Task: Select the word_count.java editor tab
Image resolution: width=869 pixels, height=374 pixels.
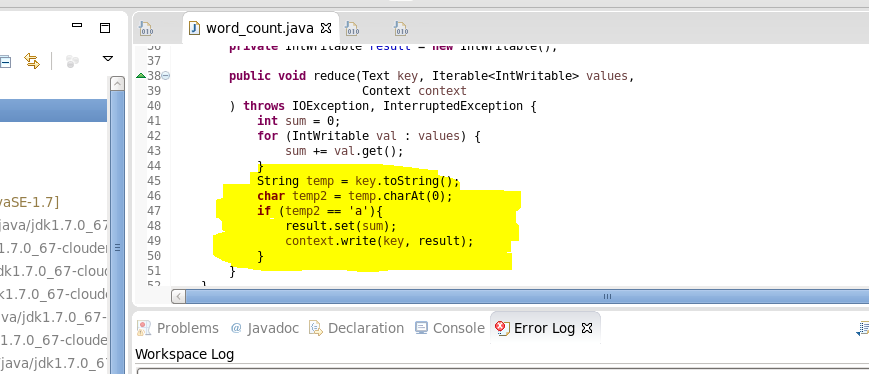Action: coord(259,28)
